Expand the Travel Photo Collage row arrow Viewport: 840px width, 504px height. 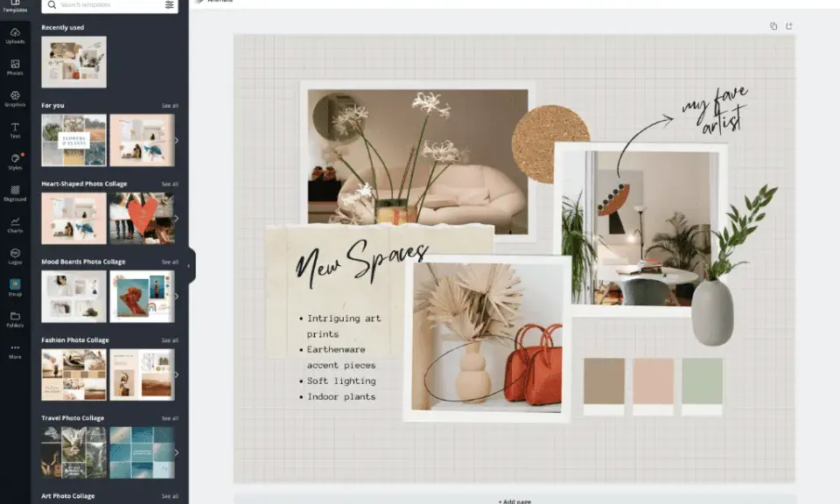(x=176, y=452)
